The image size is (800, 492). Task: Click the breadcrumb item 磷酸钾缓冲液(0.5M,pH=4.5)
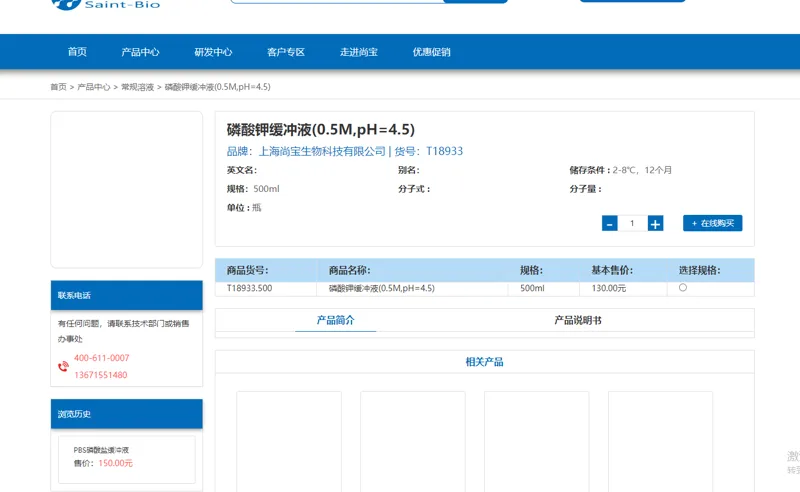point(217,87)
